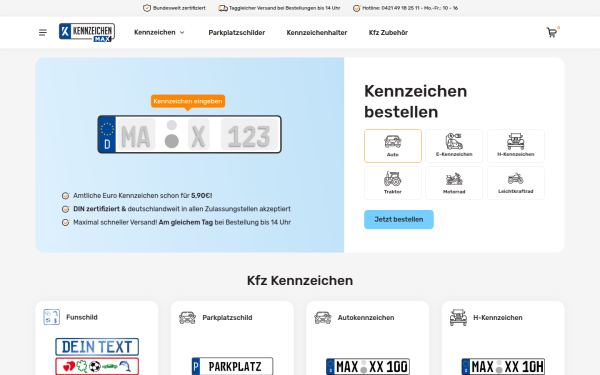Open the Funschild category link
The height and width of the screenshot is (375, 600).
[x=82, y=317]
